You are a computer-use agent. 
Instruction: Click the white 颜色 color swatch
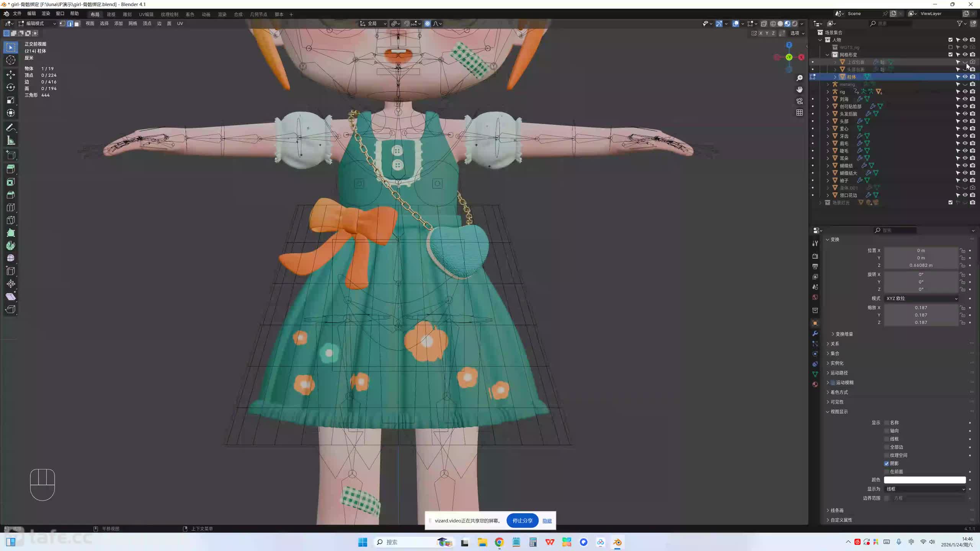point(925,480)
